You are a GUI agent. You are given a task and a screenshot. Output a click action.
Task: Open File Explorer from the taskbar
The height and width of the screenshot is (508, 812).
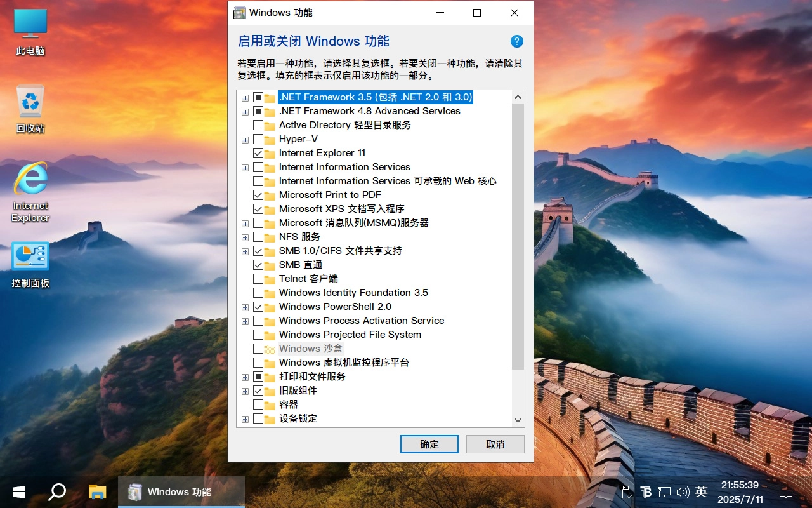[x=96, y=491]
